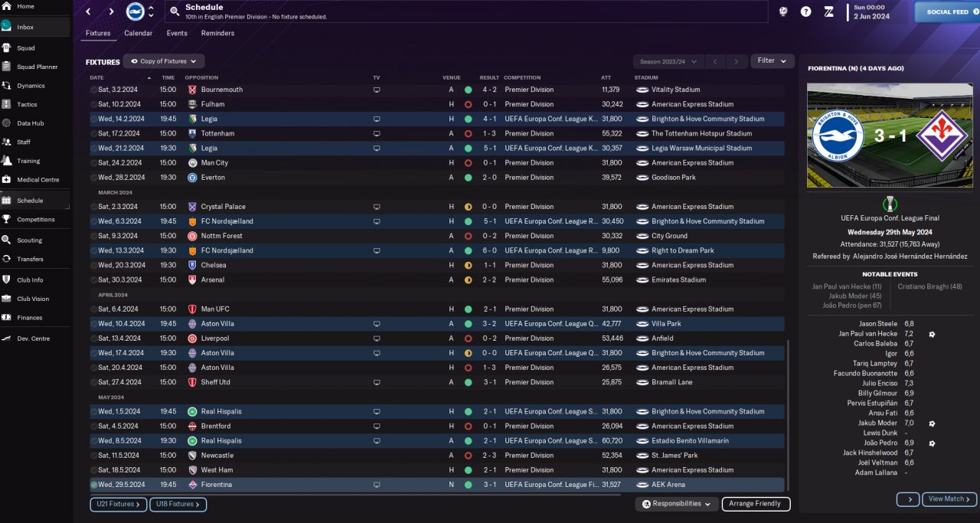Go to previous season arrow
The height and width of the screenshot is (523, 980).
pyautogui.click(x=714, y=61)
